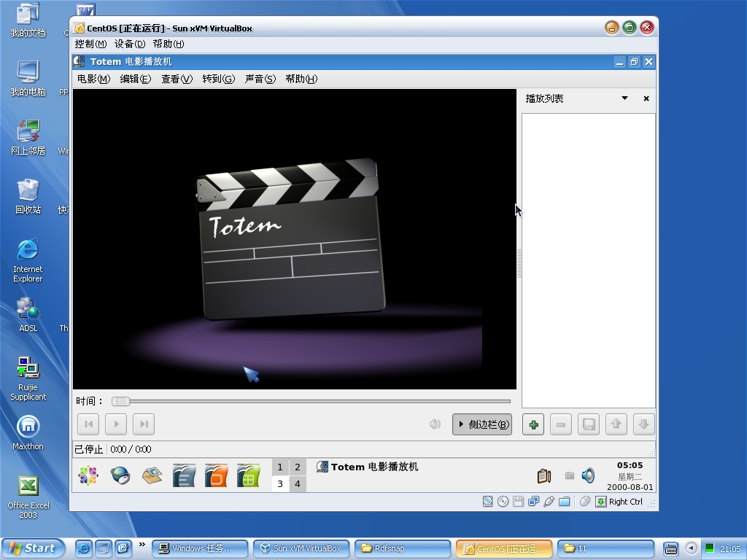This screenshot has height=560, width=747.
Task: Open the 播放列表 sidebar dropdown
Action: point(624,98)
